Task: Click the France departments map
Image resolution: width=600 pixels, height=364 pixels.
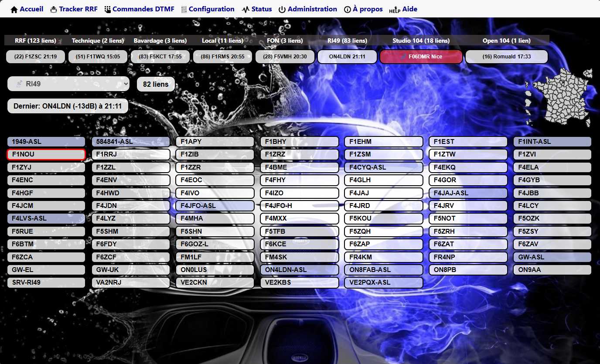Action: (562, 97)
